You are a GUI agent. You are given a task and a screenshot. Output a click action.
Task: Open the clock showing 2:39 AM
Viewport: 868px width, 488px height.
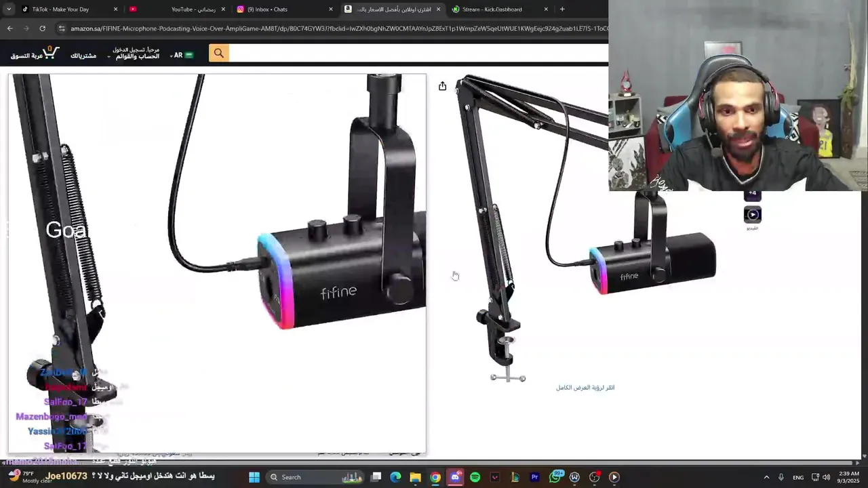849,477
